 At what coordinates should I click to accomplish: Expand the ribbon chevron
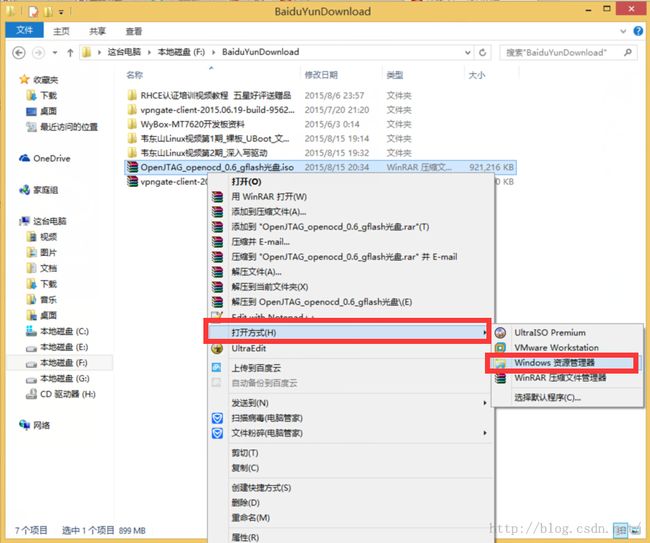tap(623, 31)
